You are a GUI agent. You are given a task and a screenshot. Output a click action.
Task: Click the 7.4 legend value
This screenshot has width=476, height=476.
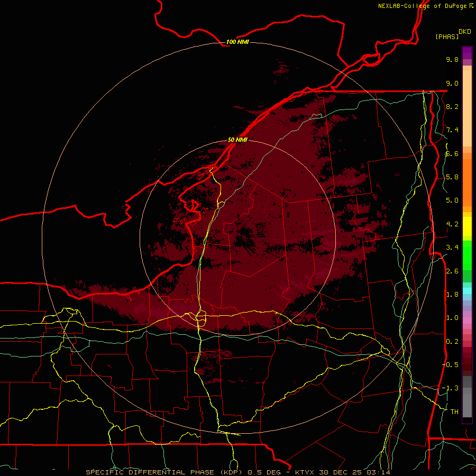[x=452, y=130]
